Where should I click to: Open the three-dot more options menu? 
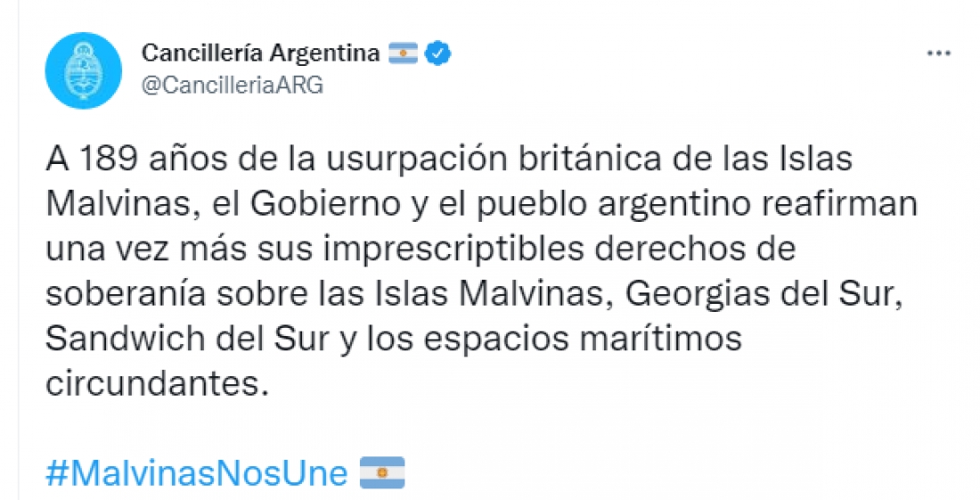click(939, 53)
